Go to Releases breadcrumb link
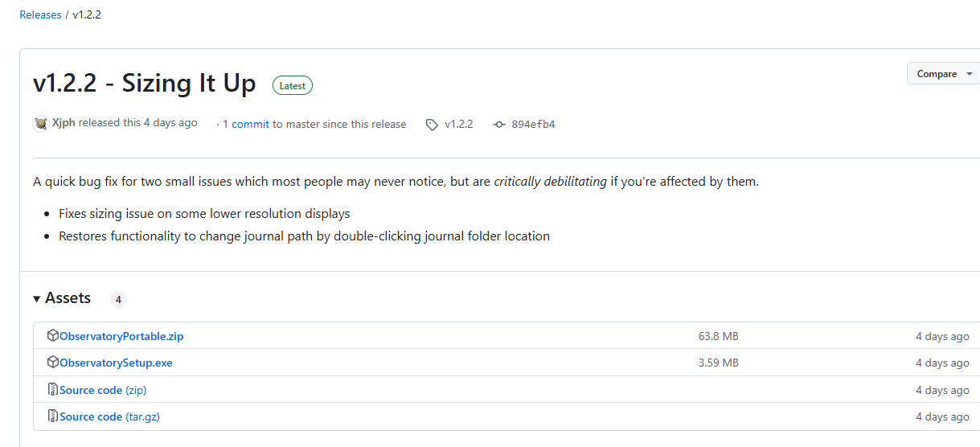 click(40, 15)
